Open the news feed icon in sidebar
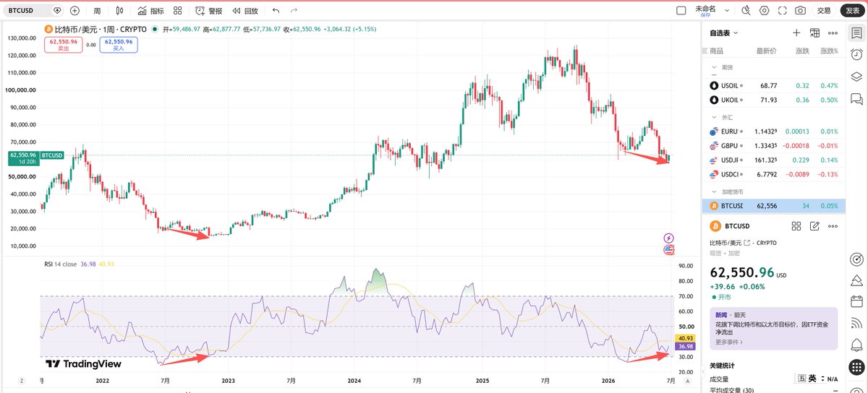 pyautogui.click(x=856, y=323)
